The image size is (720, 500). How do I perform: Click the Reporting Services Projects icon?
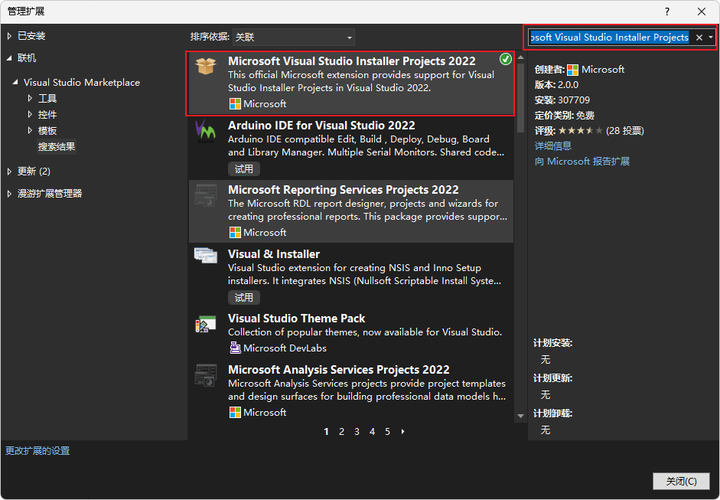(x=206, y=195)
